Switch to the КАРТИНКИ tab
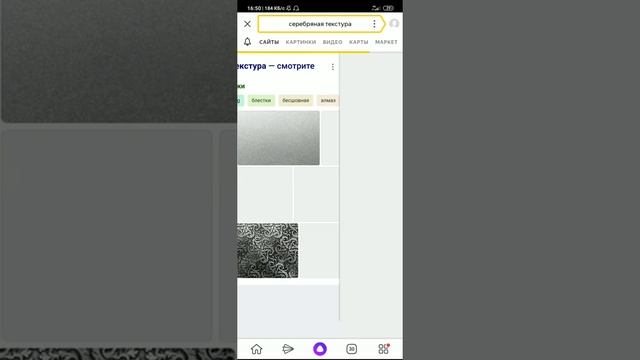This screenshot has width=640, height=360. click(301, 42)
